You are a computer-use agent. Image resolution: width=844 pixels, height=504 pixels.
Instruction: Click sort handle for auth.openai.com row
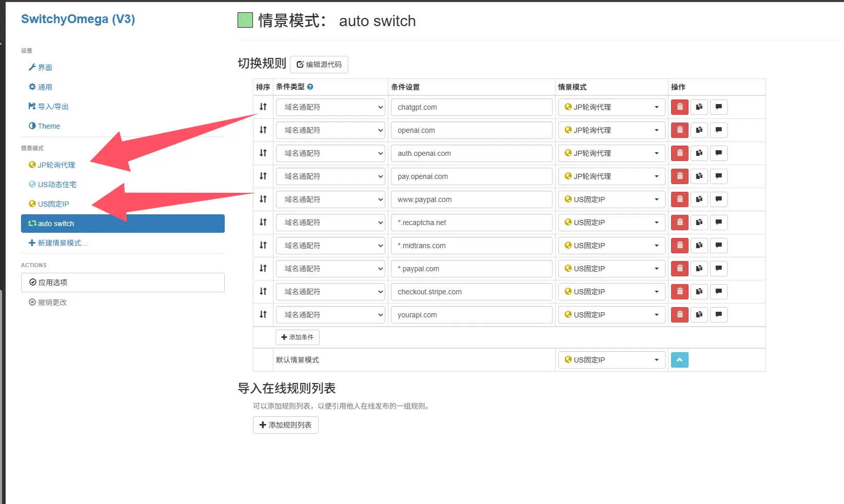[x=263, y=153]
